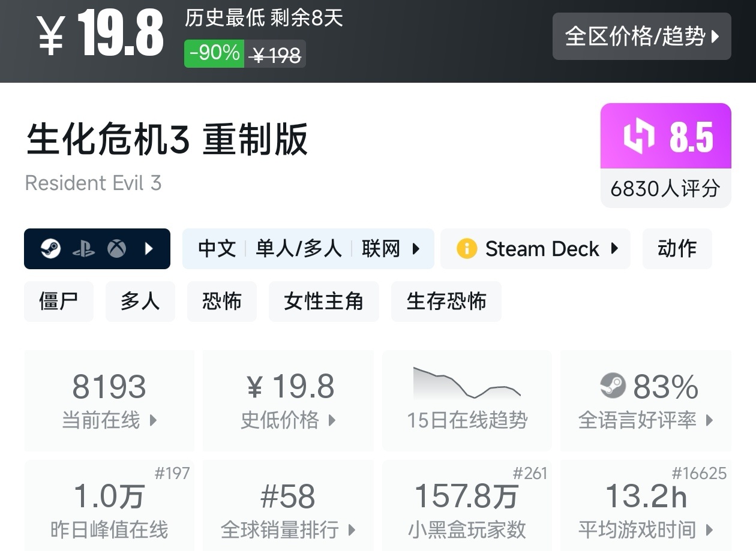Click the Heybox logo on score badge
Viewport: 756px width, 551px height.
(x=641, y=136)
